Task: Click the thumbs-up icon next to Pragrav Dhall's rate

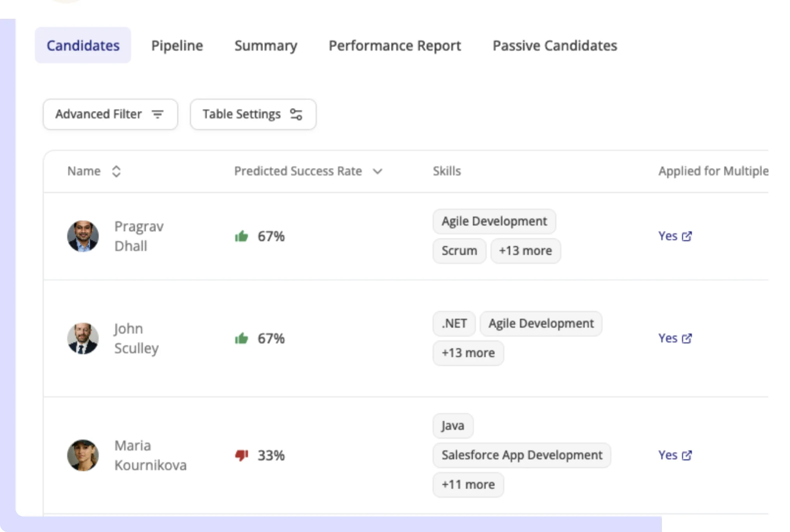Action: click(x=242, y=236)
